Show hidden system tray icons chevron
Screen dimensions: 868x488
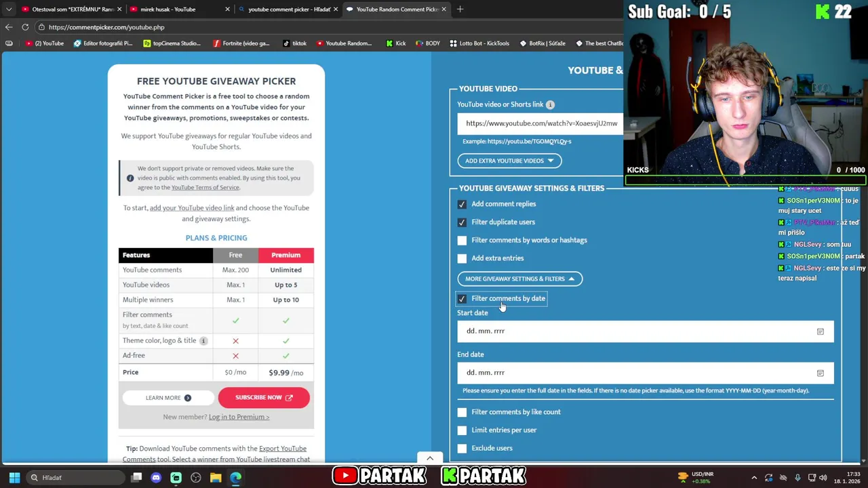pos(754,478)
